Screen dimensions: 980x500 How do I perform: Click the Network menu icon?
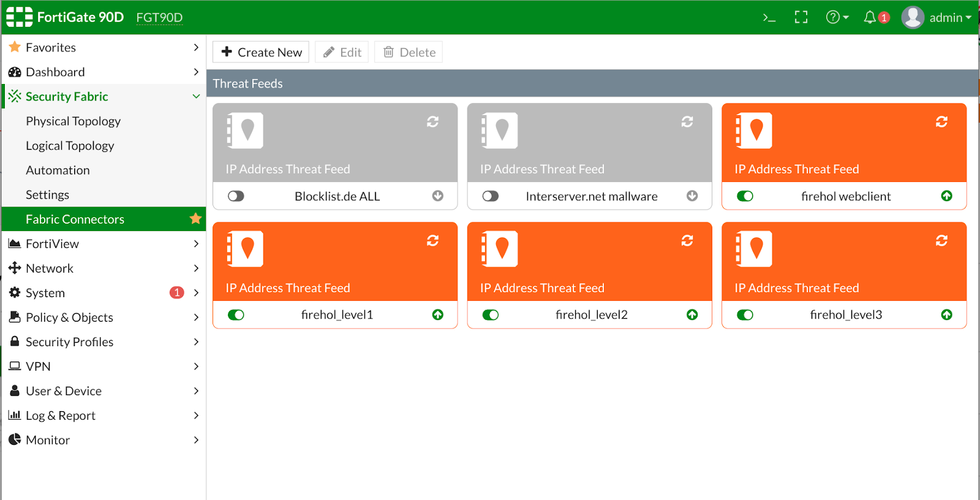click(x=15, y=268)
